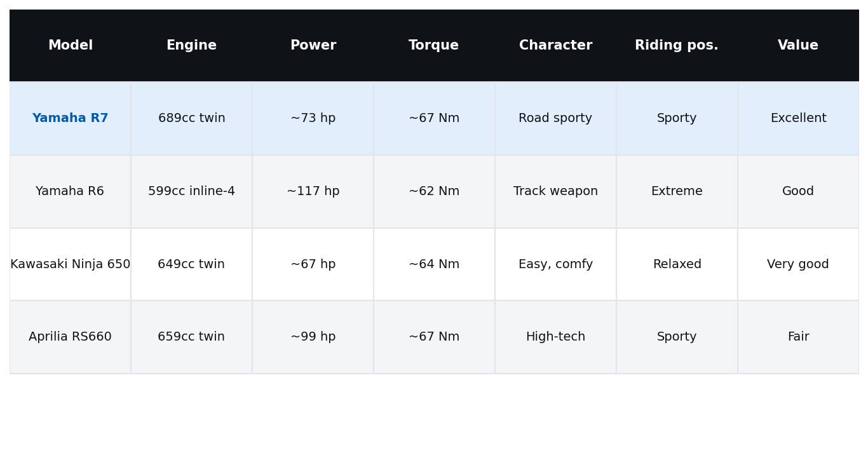Select the Engine column header

click(191, 46)
